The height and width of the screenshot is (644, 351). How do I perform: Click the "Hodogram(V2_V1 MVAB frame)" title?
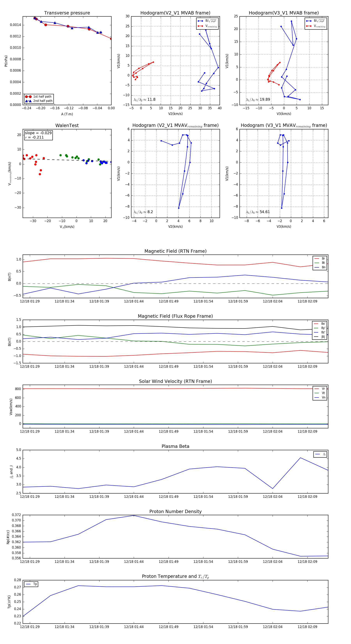175,13
